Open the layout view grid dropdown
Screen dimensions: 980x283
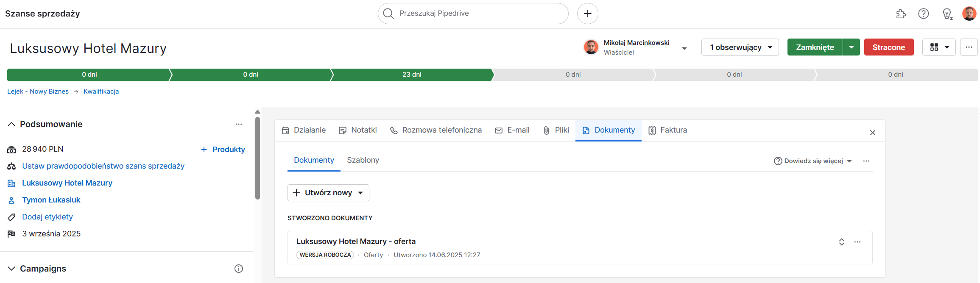click(x=939, y=47)
